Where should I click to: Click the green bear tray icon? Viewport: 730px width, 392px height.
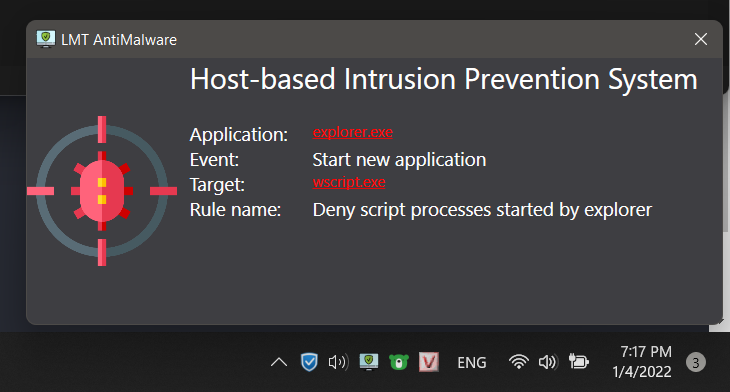coord(399,362)
